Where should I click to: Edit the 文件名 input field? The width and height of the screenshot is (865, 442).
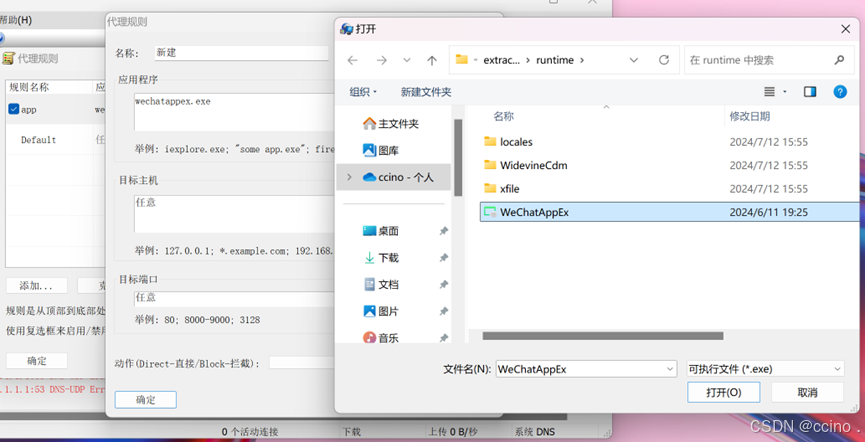pyautogui.click(x=580, y=369)
